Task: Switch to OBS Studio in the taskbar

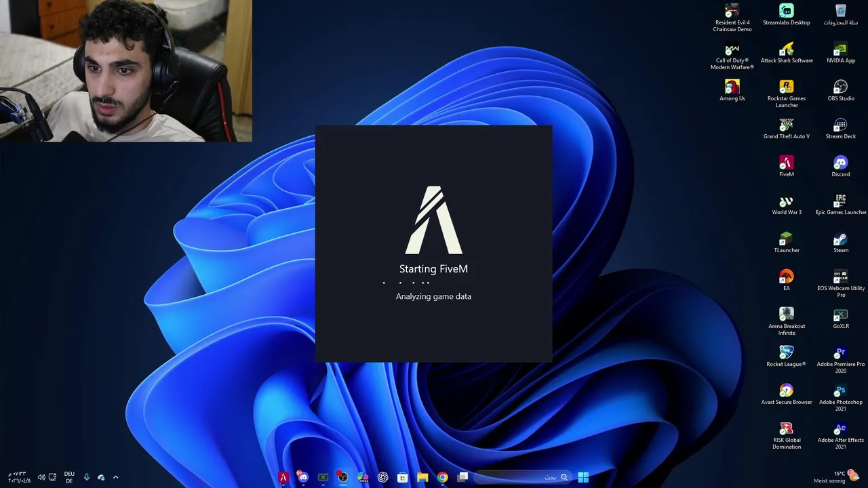Action: [342, 477]
